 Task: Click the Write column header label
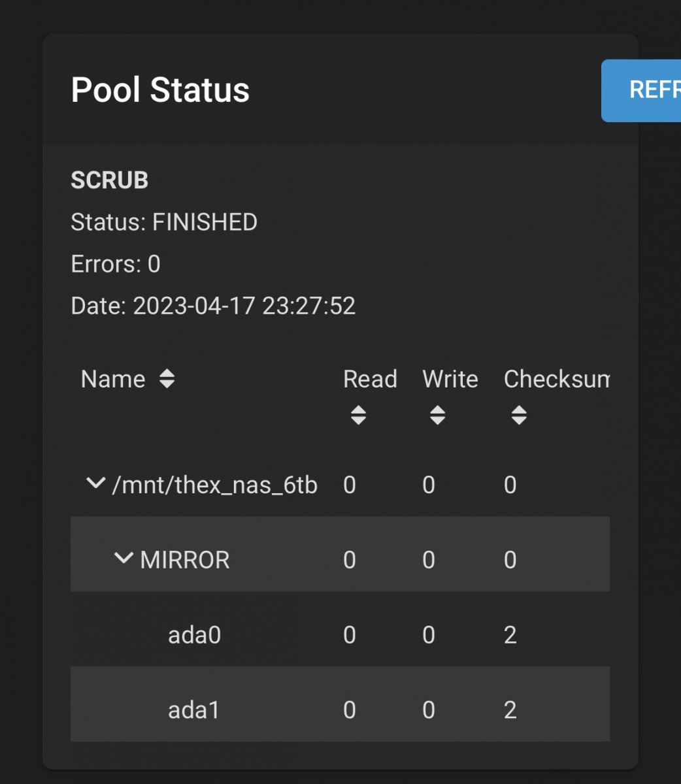450,379
